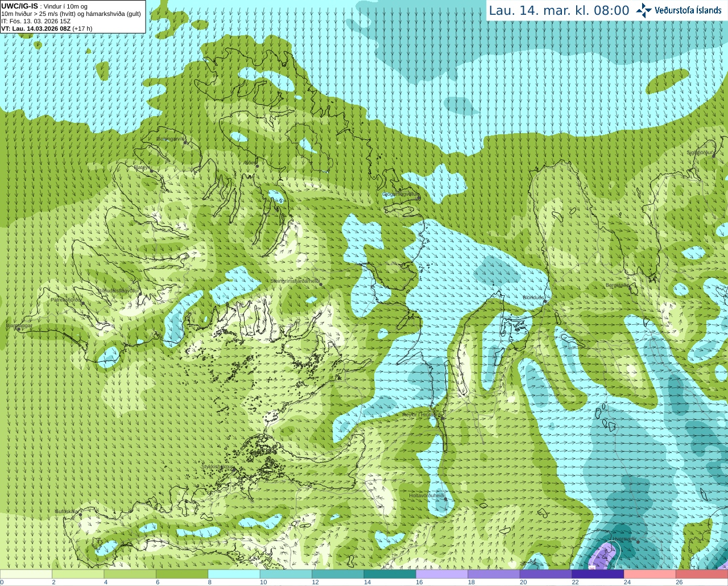Click the Holtavörðuheiði station dot
The width and height of the screenshot is (728, 586).
pos(446,500)
